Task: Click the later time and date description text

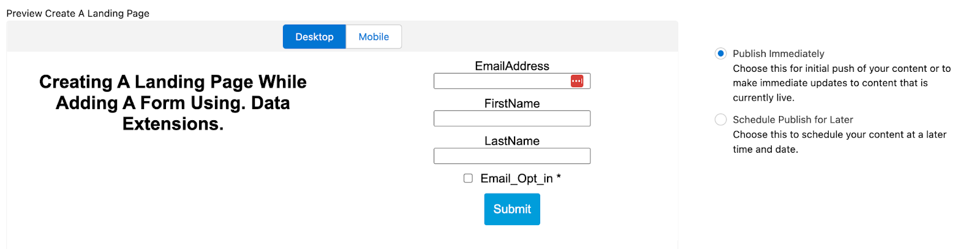Action: click(839, 142)
